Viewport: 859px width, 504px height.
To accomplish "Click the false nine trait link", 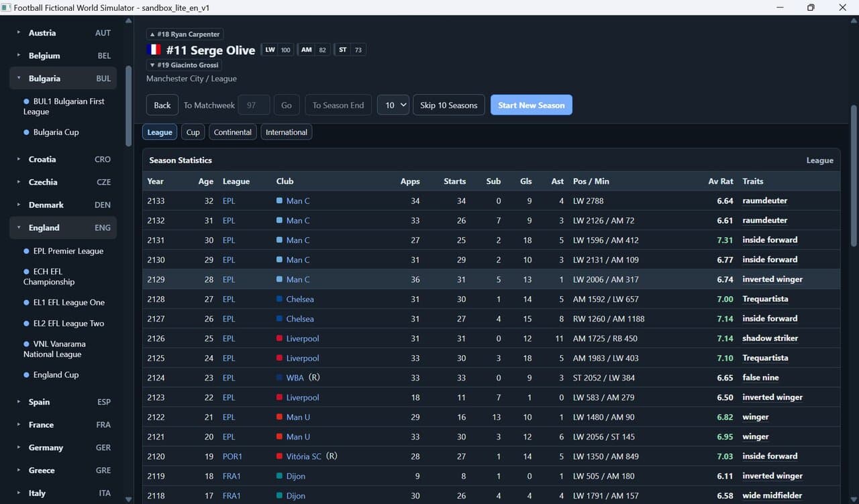I will (x=760, y=378).
